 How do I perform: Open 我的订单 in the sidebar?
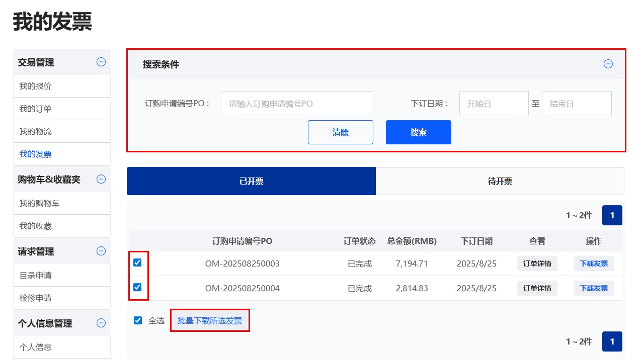[36, 109]
